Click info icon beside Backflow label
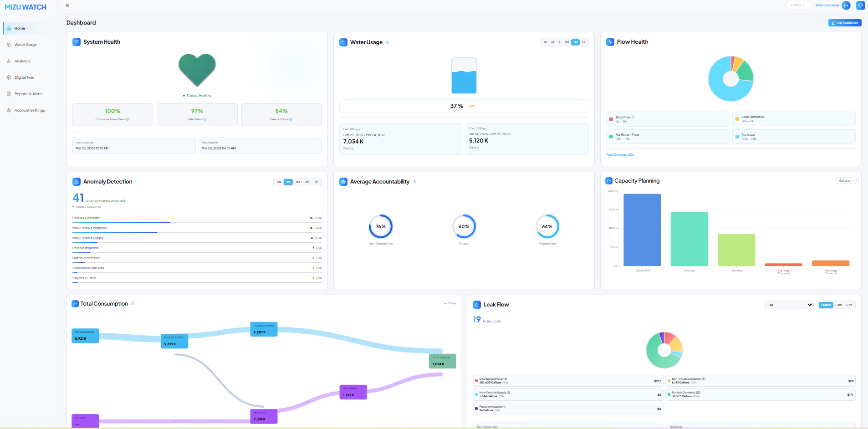 tap(633, 117)
